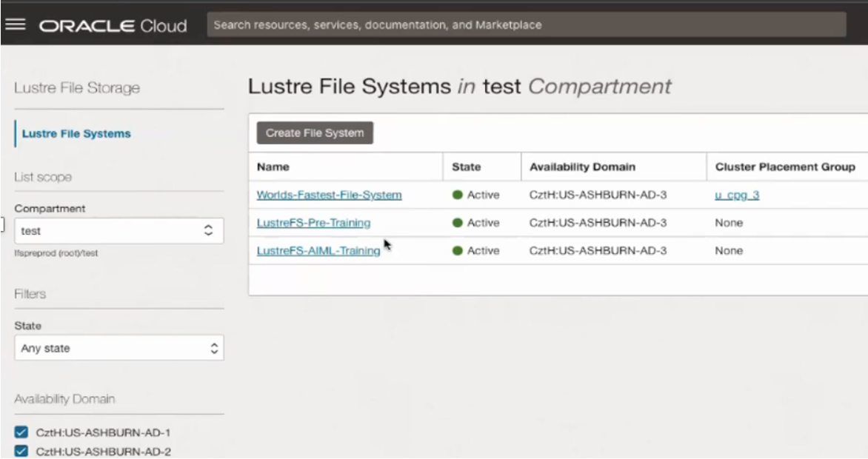Click Active status of LustreFS-Pre-Training row
Image resolution: width=868 pixels, height=459 pixels.
tap(484, 223)
